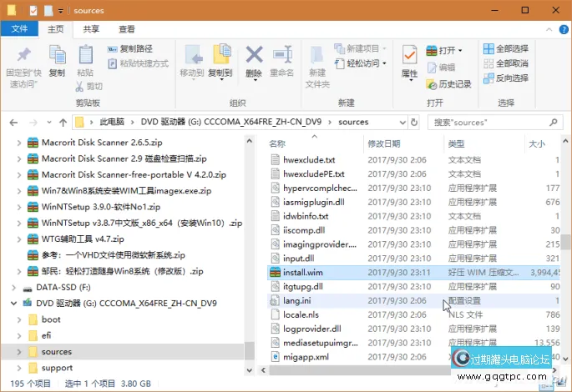Expand the boot folder node
This screenshot has height=392, width=572.
[19, 319]
